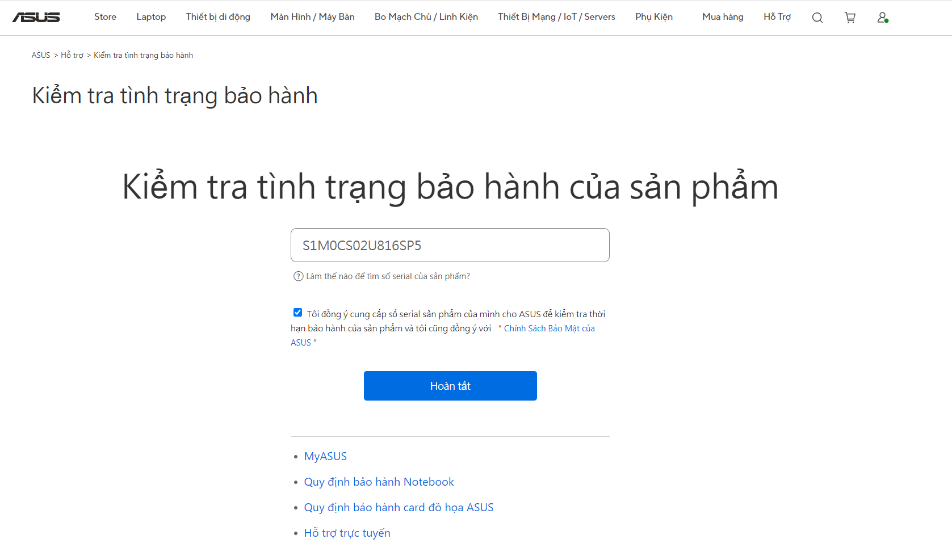Open the shopping cart icon
The height and width of the screenshot is (560, 952).
pos(850,18)
